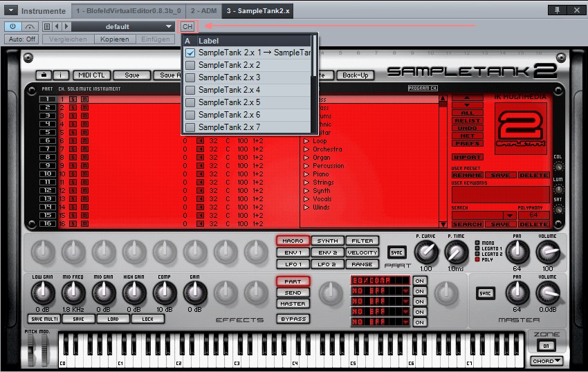Select LEGATO 1 voice mode
The image size is (588, 372).
coord(477,248)
